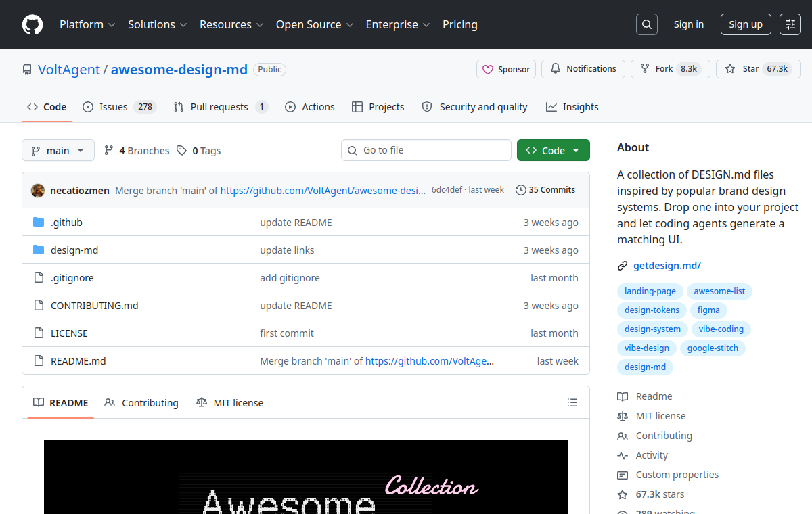Click the tag icon beside 0 Tags
The image size is (812, 514).
181,151
